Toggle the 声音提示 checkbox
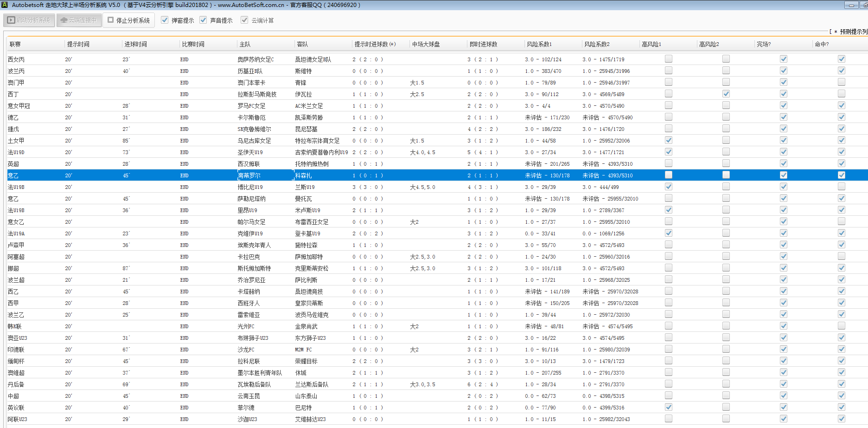The width and height of the screenshot is (868, 428). [203, 20]
